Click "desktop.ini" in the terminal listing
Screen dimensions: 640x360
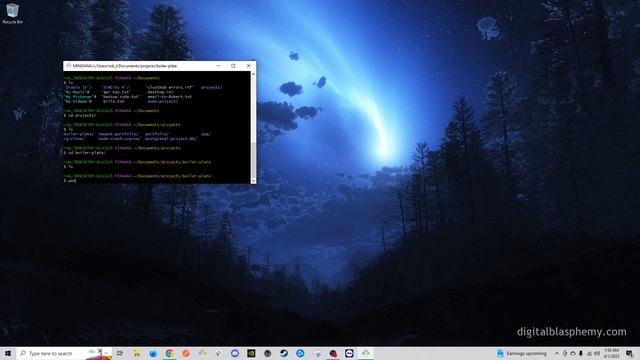click(x=160, y=92)
